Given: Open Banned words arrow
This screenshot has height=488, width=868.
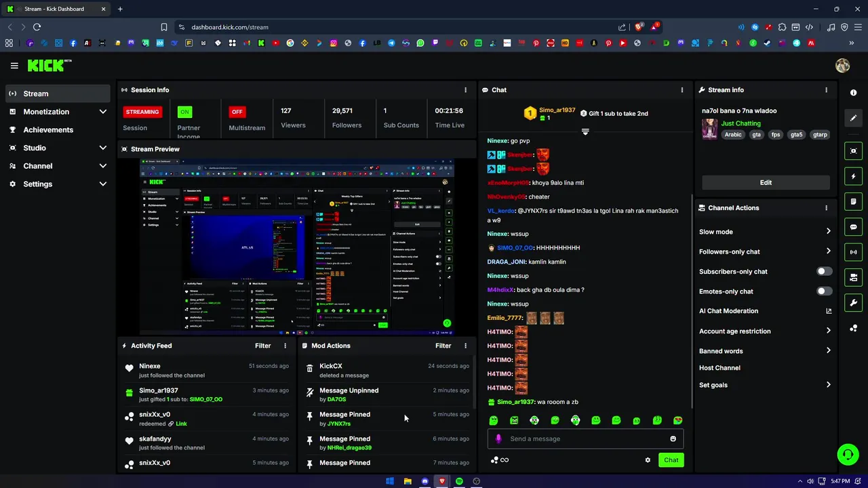Looking at the screenshot, I should tap(828, 351).
